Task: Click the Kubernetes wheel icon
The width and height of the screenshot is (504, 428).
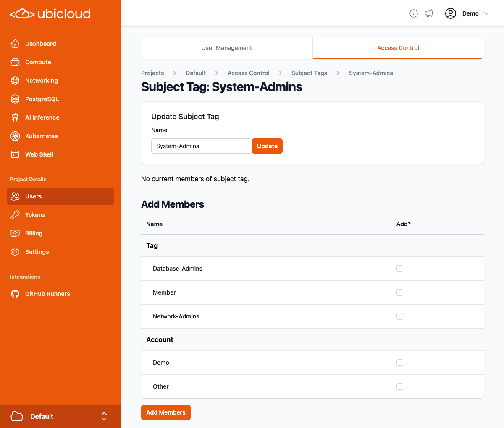Action: [x=15, y=136]
